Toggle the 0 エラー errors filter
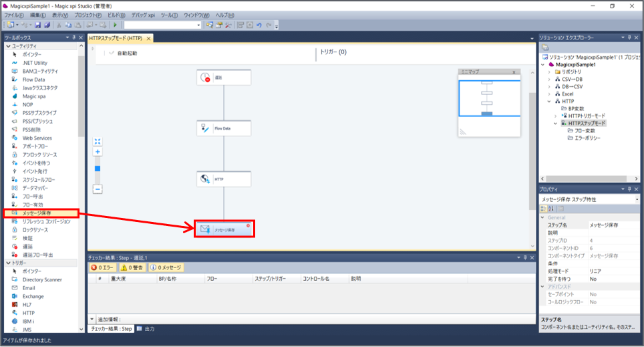Image resolution: width=644 pixels, height=347 pixels. click(x=105, y=267)
